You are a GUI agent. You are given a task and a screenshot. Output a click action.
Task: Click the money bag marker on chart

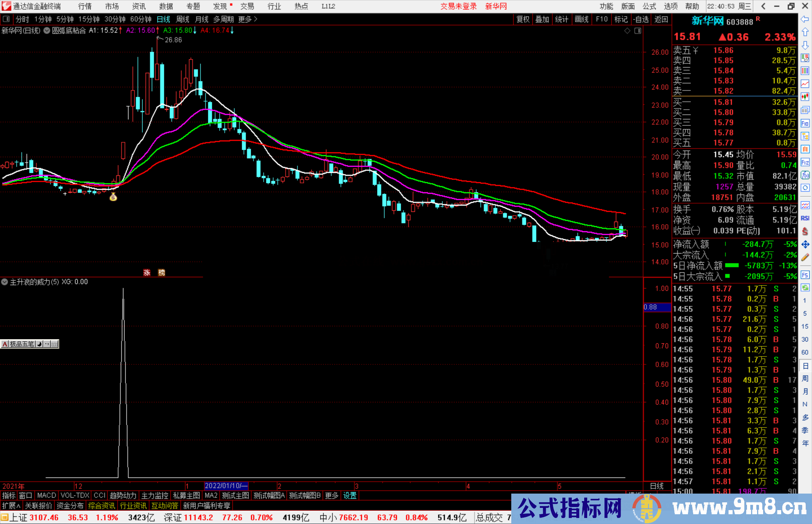pos(113,196)
